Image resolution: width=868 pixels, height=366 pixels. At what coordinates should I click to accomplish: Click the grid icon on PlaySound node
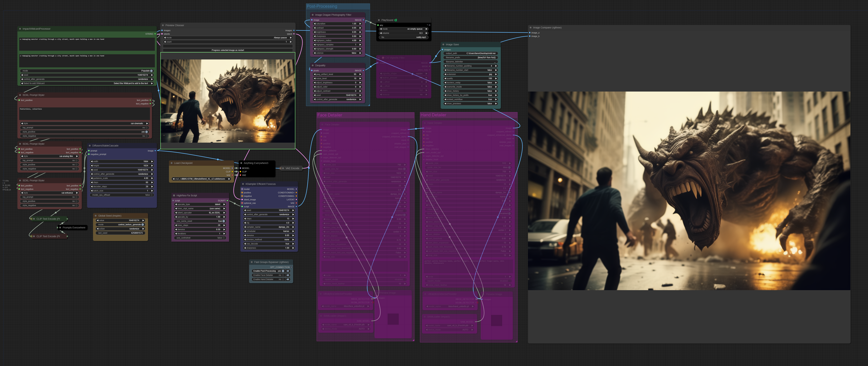[429, 25]
